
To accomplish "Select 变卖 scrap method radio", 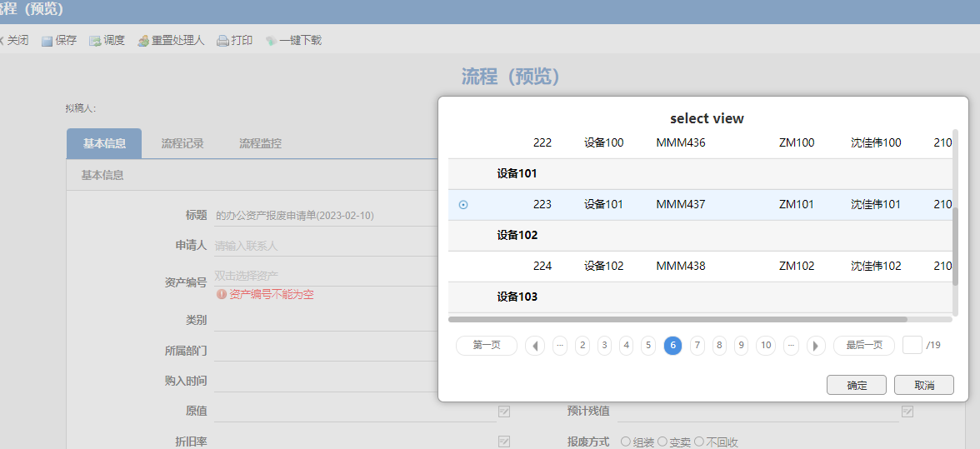I will [662, 442].
